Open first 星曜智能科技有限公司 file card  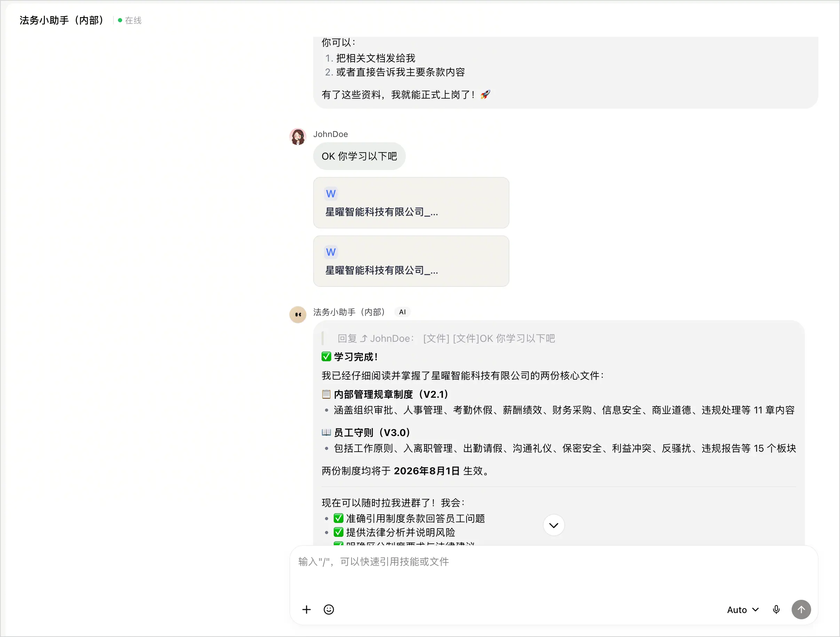click(411, 203)
